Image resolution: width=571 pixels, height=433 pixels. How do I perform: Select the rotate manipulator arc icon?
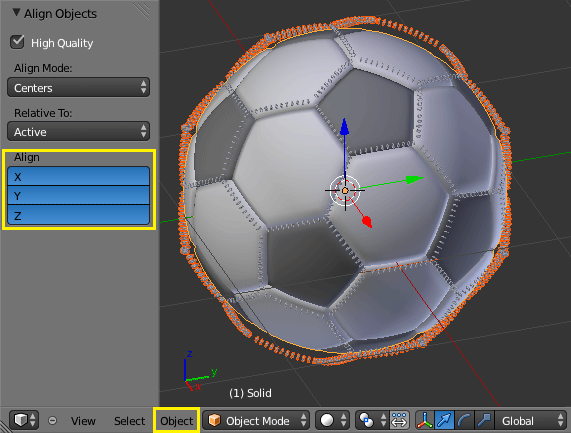[464, 420]
